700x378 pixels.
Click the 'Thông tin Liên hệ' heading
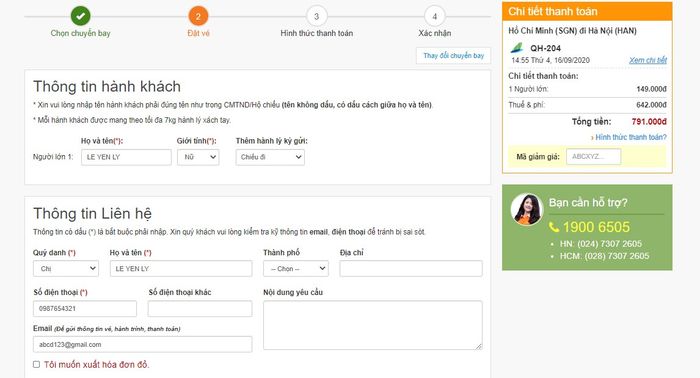tap(92, 213)
